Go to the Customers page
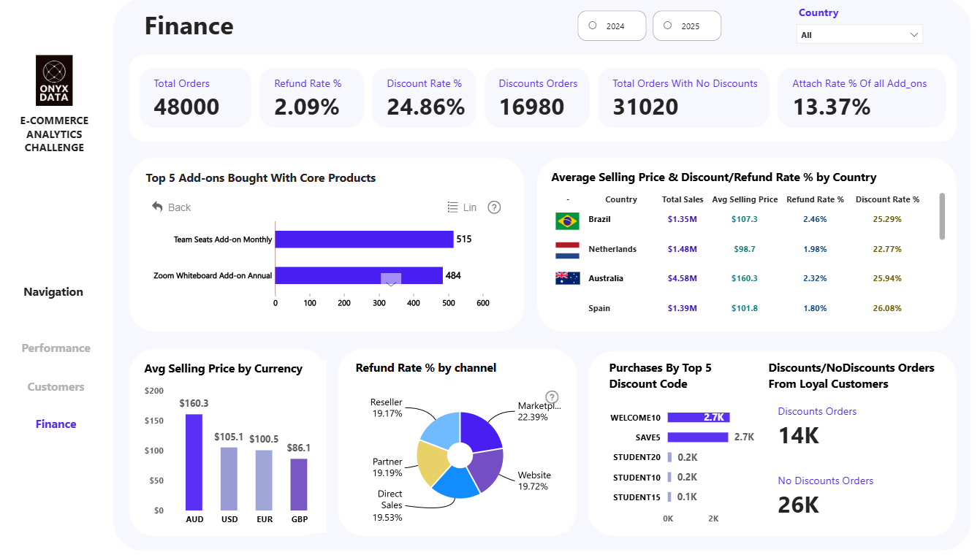 click(56, 387)
